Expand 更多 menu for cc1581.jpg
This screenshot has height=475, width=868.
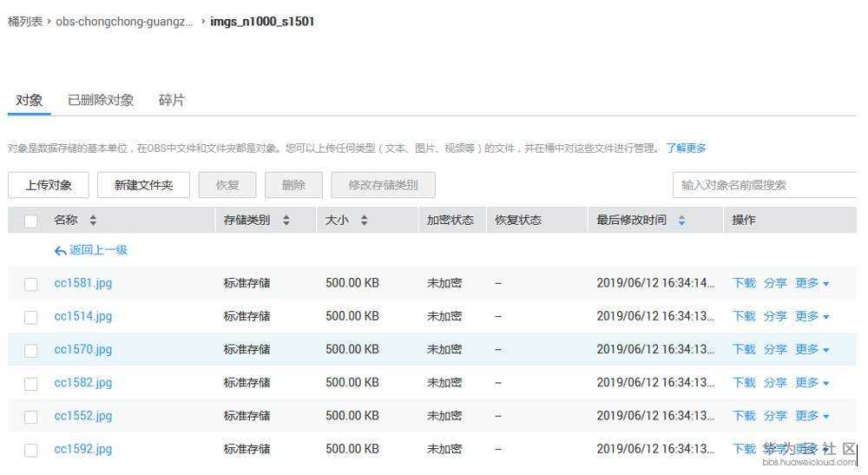click(812, 283)
